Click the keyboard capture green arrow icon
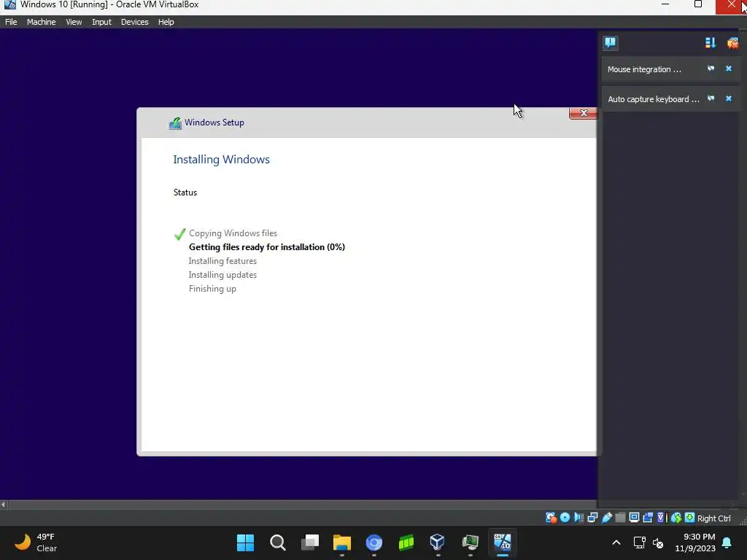 [x=689, y=518]
